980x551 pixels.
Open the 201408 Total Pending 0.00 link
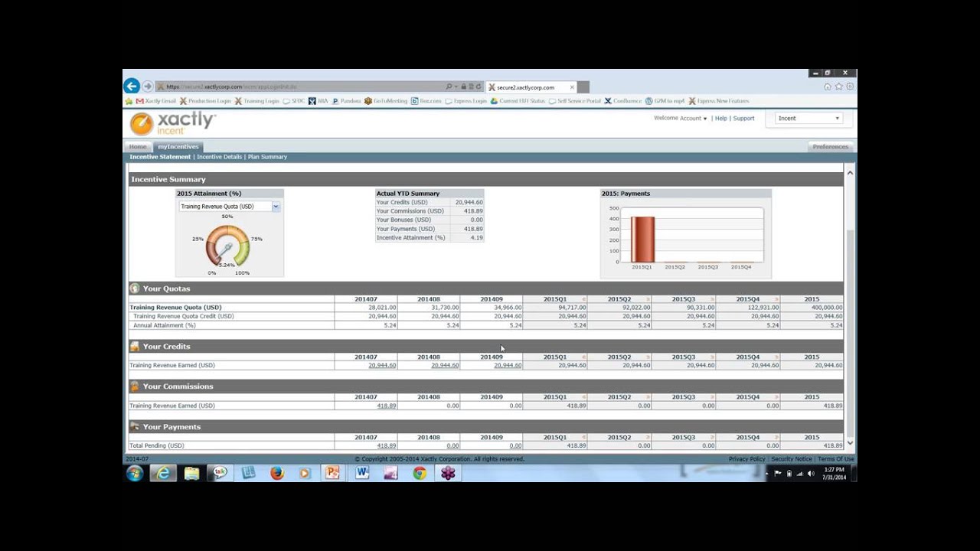pos(452,445)
